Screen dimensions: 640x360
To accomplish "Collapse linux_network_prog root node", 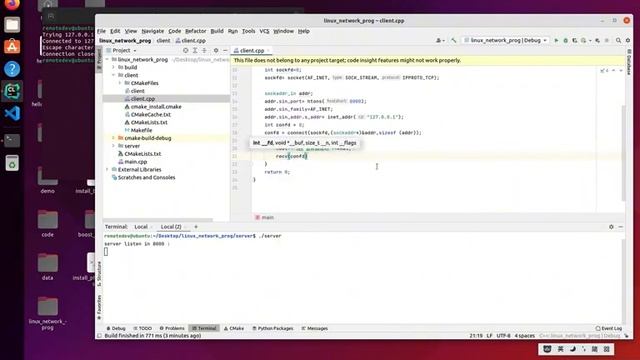I will tap(107, 60).
